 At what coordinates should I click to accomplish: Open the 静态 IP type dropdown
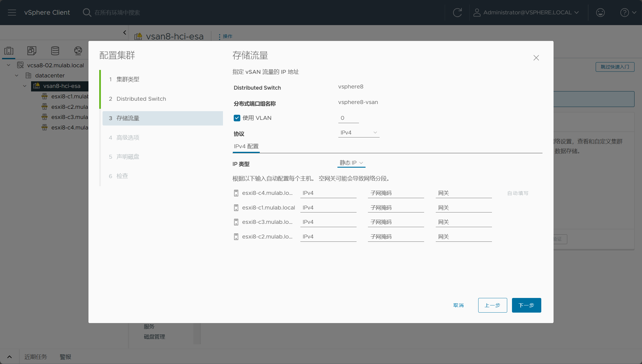[351, 163]
